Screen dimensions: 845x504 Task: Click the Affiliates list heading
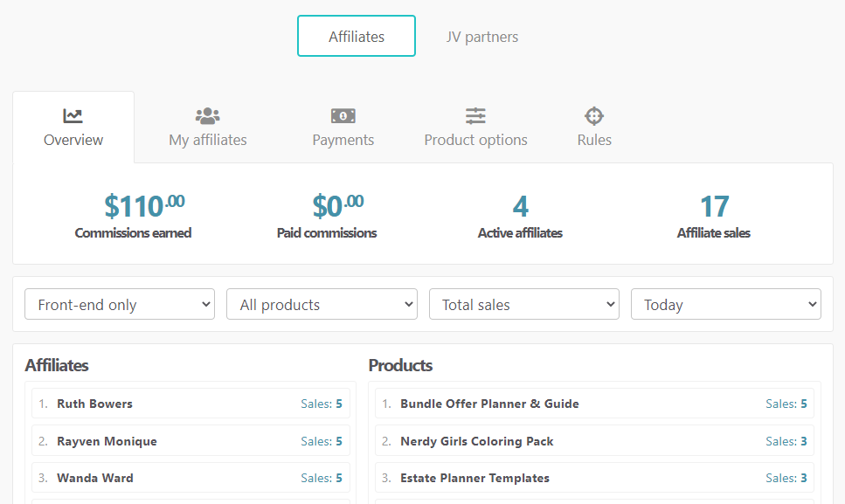pyautogui.click(x=57, y=366)
